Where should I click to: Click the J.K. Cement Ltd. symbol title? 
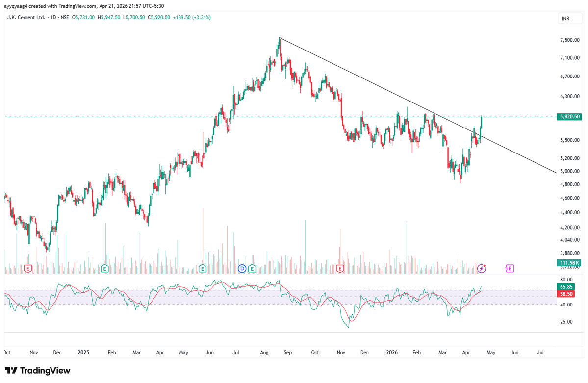click(x=26, y=17)
